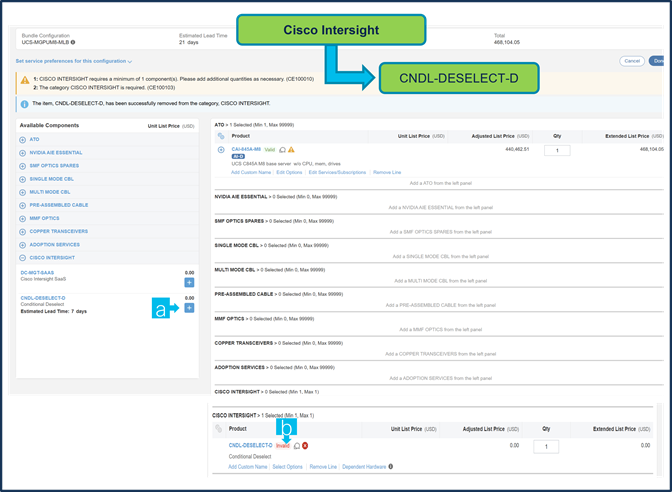Expand PRE-ASSEMBLED CABLE category
This screenshot has height=492, width=672.
(23, 205)
